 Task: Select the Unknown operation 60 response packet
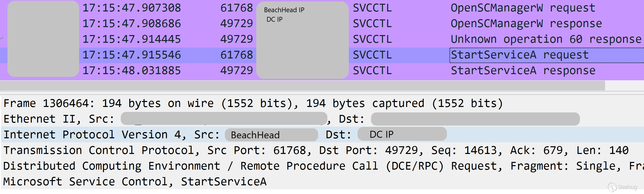tap(546, 39)
